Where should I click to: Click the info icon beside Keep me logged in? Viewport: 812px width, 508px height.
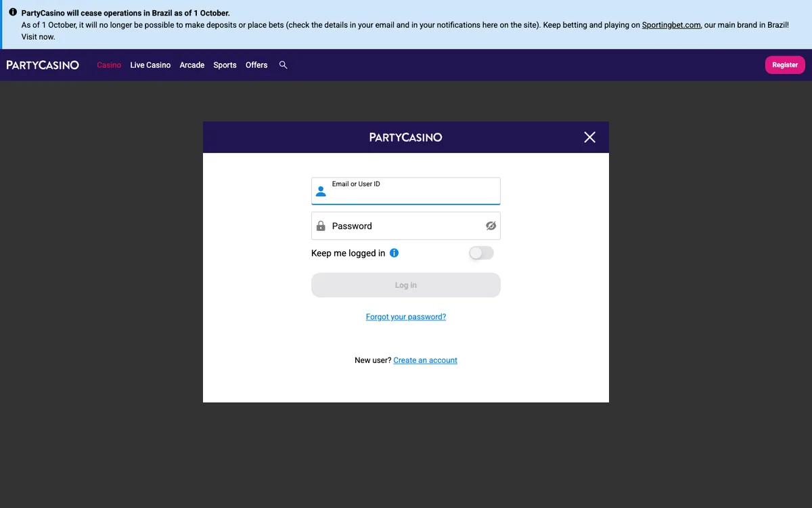point(394,253)
